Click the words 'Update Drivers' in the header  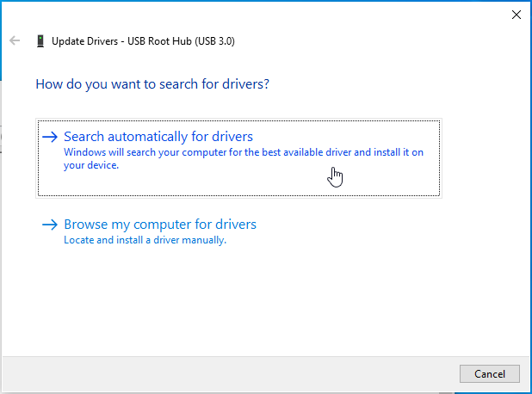(x=84, y=40)
